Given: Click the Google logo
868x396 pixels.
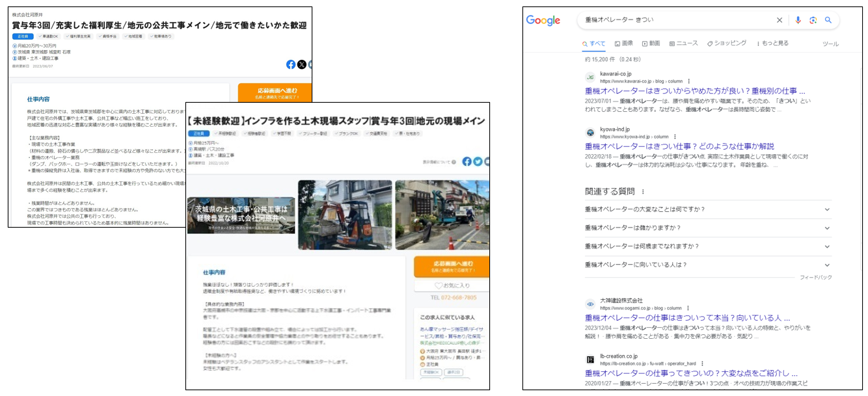Looking at the screenshot, I should pos(543,20).
